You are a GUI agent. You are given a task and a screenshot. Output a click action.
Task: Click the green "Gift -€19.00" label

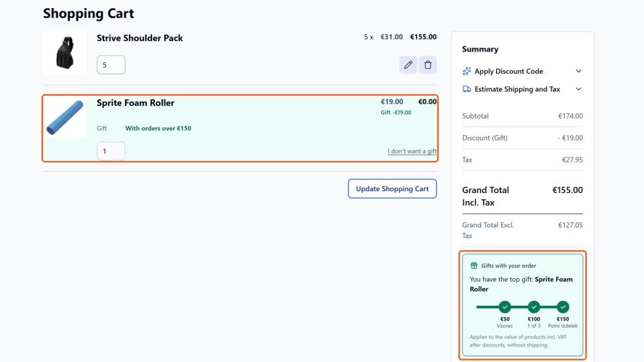coord(396,113)
